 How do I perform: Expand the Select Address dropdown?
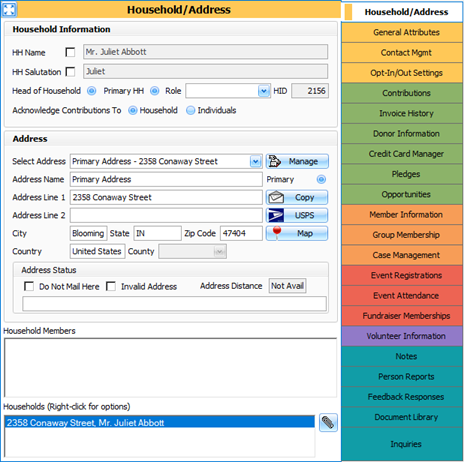click(x=255, y=162)
